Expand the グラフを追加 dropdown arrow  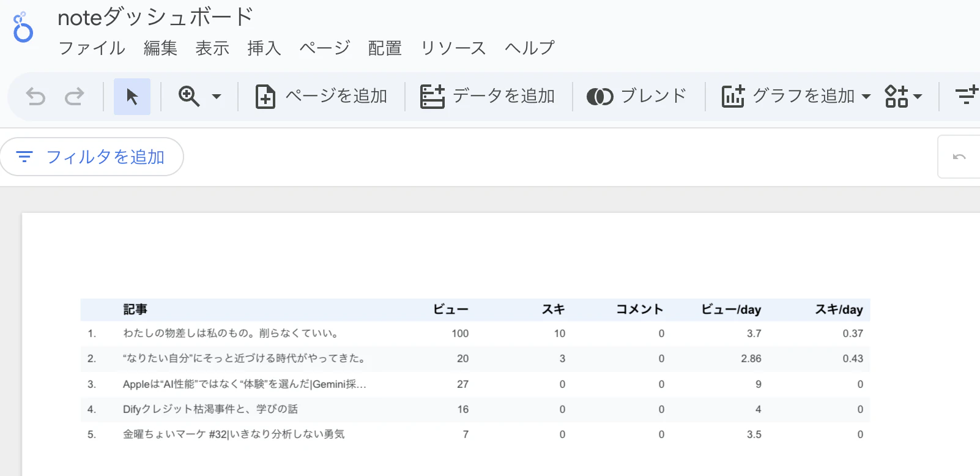click(x=866, y=97)
